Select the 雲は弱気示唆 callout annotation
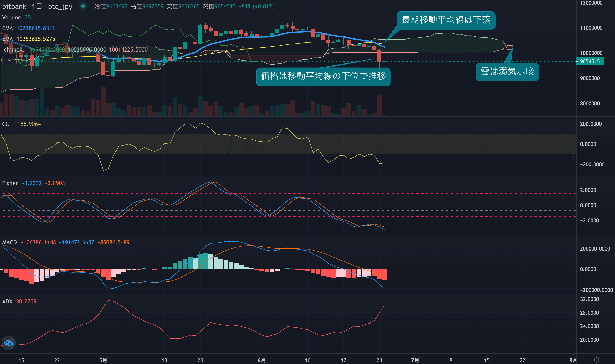The image size is (615, 364). (x=507, y=72)
